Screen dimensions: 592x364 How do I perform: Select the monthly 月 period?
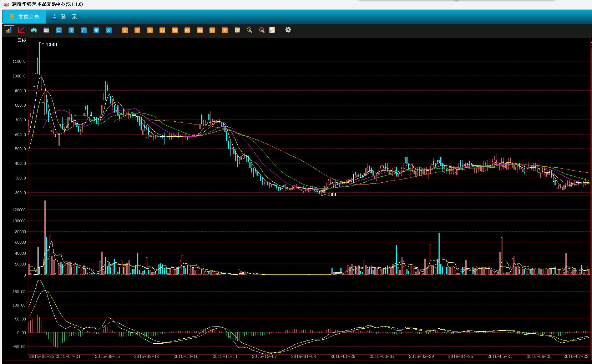[x=84, y=30]
